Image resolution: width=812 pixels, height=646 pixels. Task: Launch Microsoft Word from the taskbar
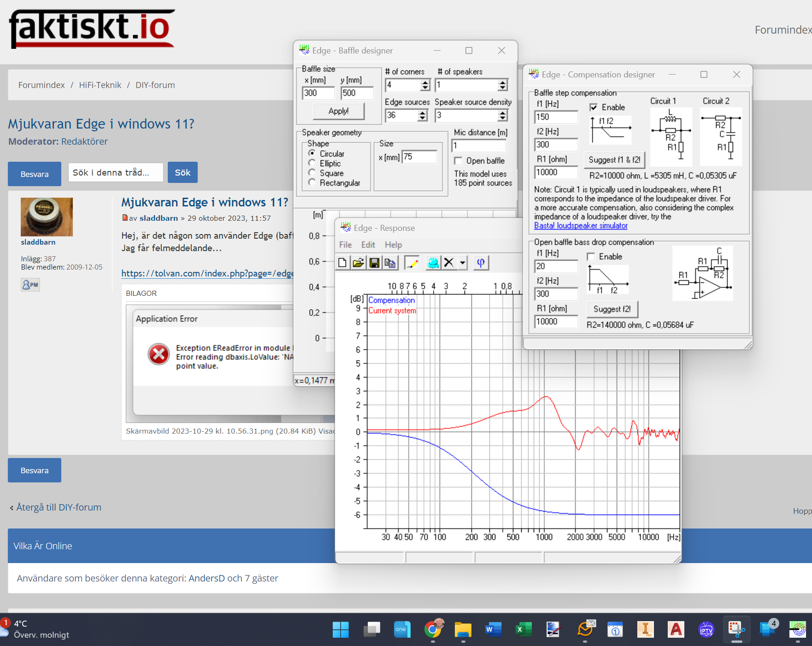[494, 629]
